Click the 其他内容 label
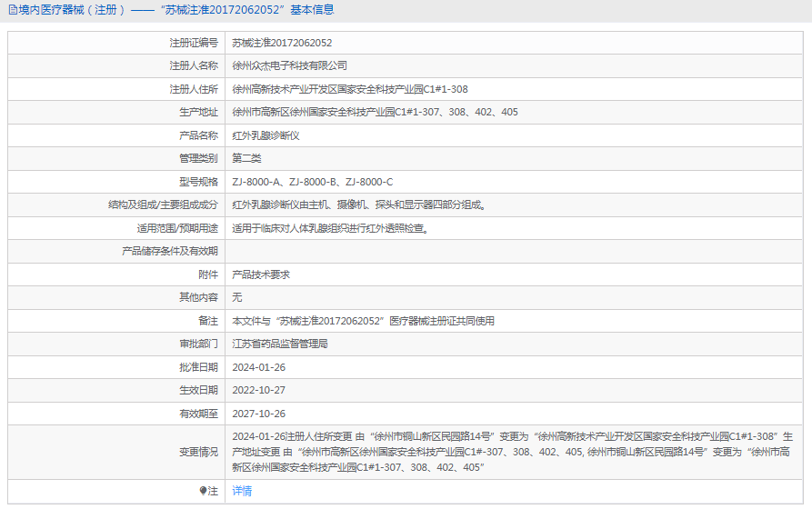 [x=199, y=297]
